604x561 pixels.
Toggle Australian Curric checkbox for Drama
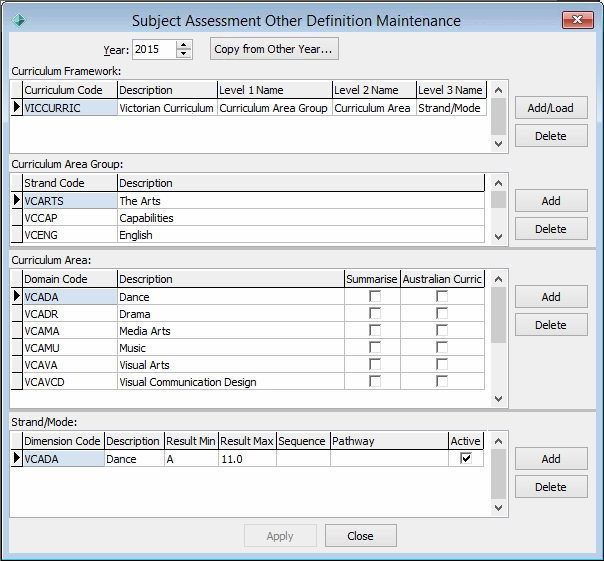[x=442, y=313]
